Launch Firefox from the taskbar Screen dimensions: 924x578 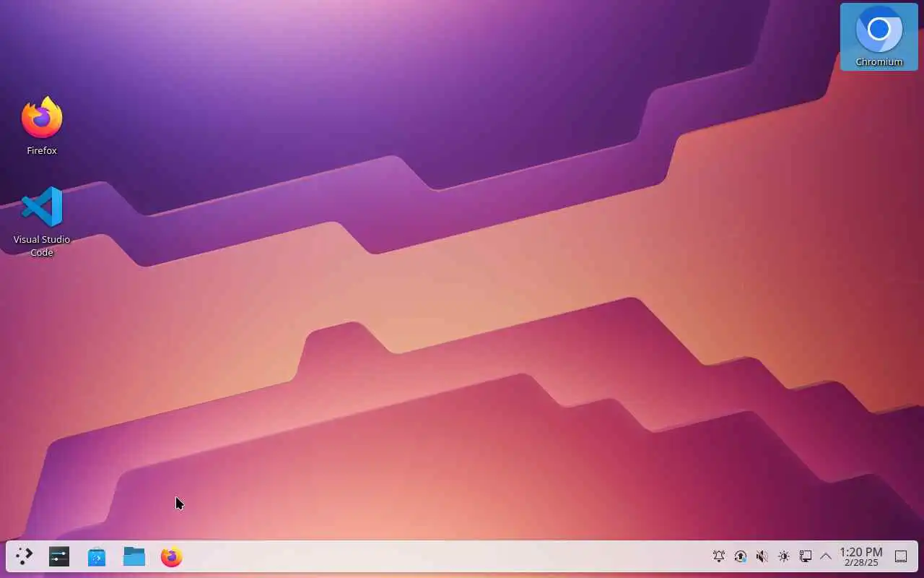(x=172, y=556)
